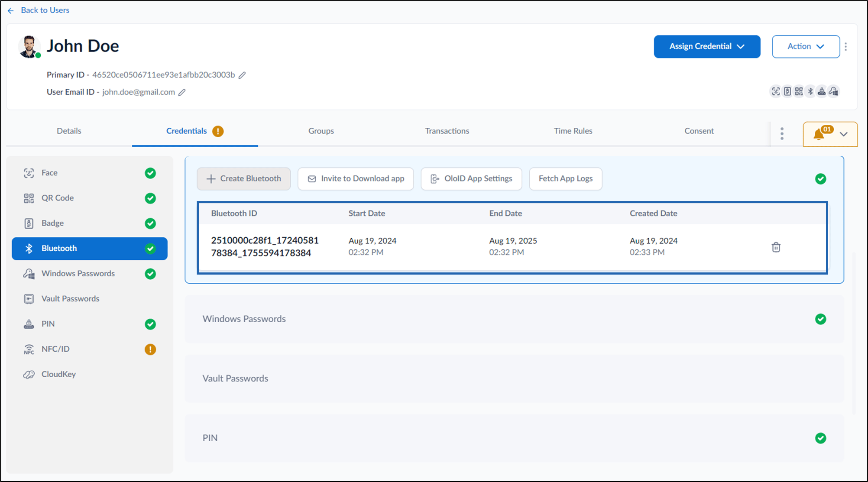This screenshot has height=482, width=868.
Task: Delete the Bluetooth ID entry with trash icon
Action: pyautogui.click(x=776, y=247)
